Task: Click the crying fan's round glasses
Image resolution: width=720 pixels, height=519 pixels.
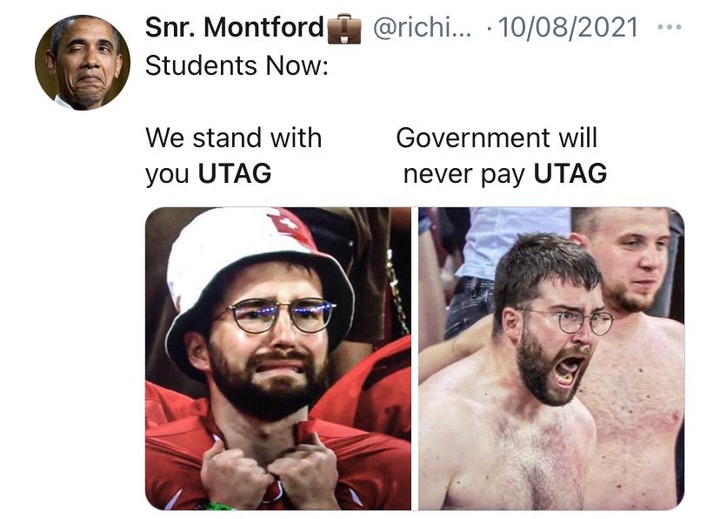Action: pos(281,315)
